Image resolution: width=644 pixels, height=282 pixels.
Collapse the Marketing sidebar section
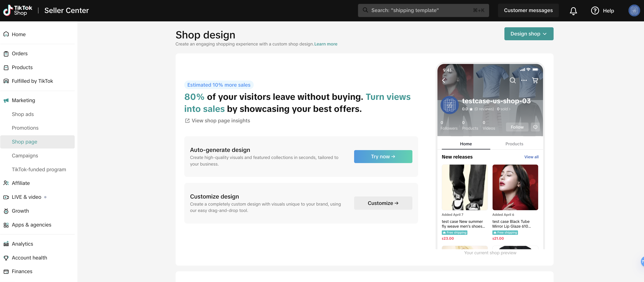pos(23,100)
